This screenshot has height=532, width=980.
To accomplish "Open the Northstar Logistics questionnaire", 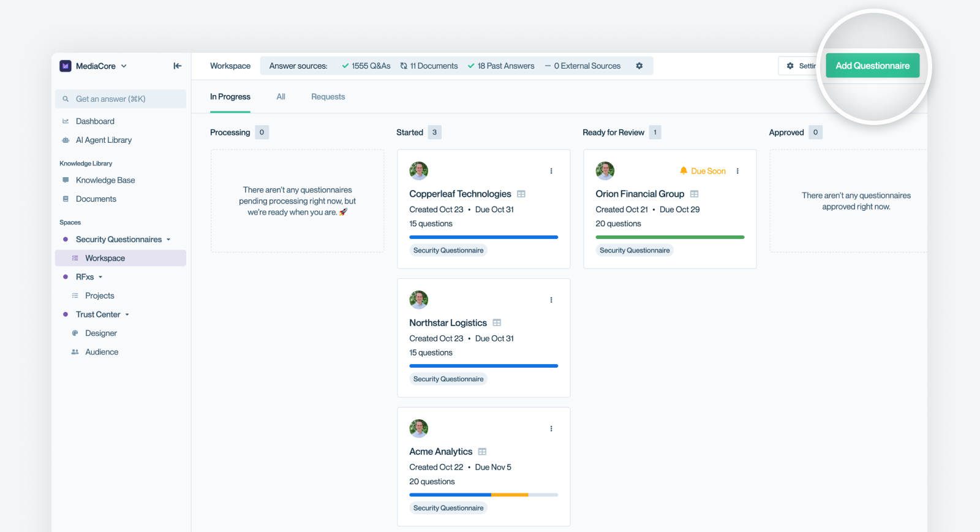I will click(x=448, y=323).
